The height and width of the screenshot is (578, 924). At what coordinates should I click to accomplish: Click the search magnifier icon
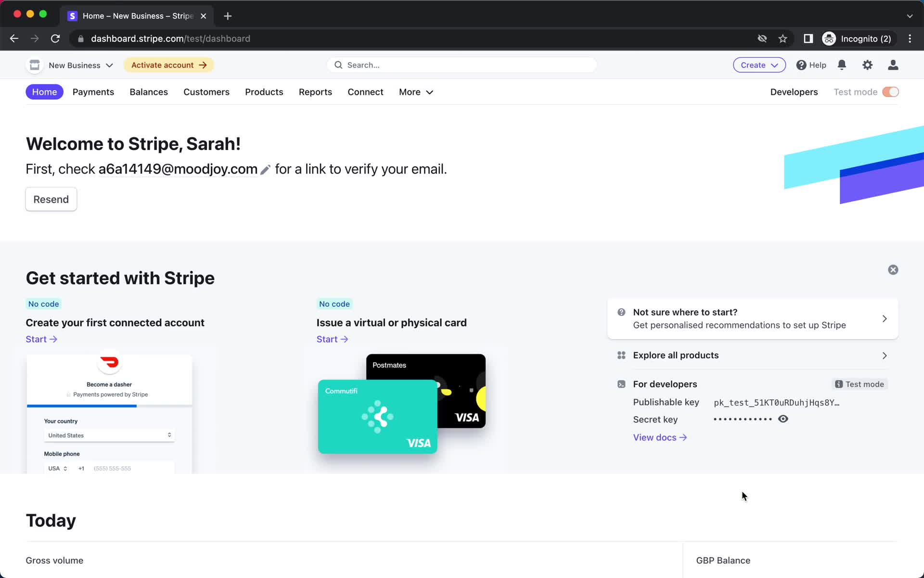338,65
